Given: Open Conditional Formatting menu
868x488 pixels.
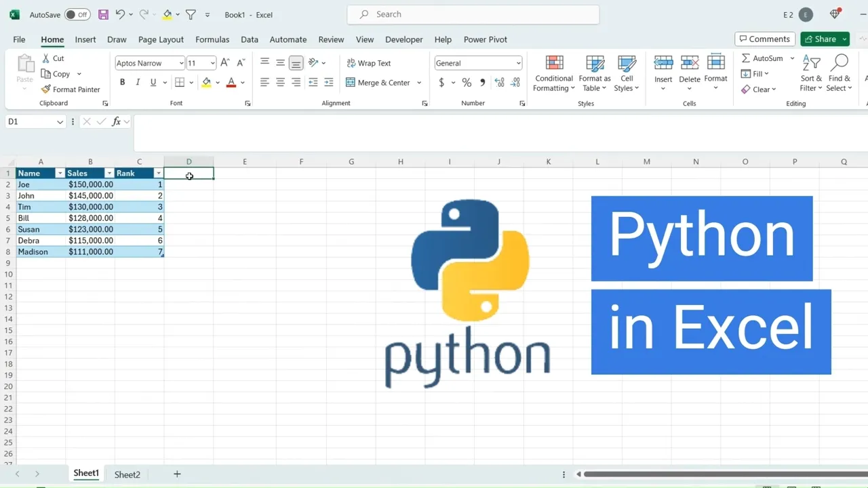Looking at the screenshot, I should 554,73.
